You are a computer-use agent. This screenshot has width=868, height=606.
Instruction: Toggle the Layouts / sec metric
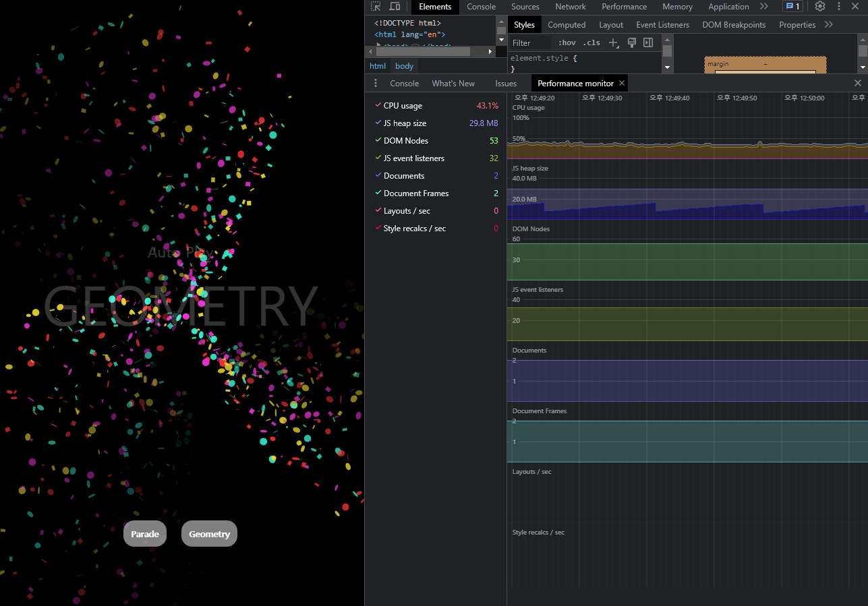click(x=378, y=211)
